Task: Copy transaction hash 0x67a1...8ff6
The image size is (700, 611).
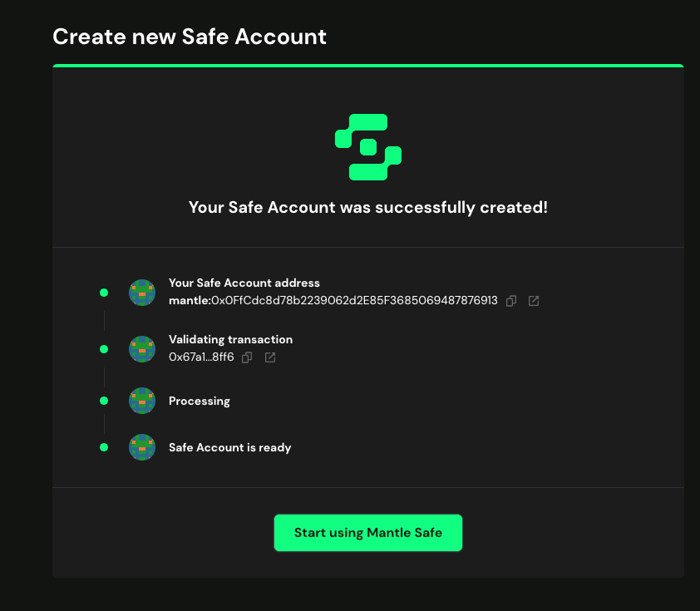Action: [x=247, y=357]
